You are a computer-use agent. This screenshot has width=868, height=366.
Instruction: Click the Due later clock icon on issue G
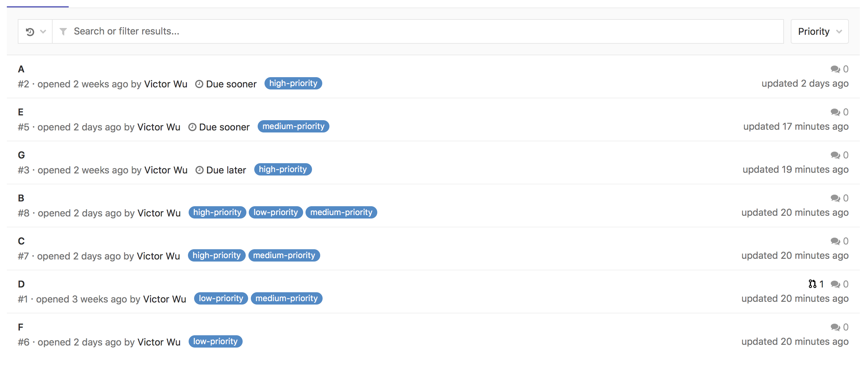200,170
